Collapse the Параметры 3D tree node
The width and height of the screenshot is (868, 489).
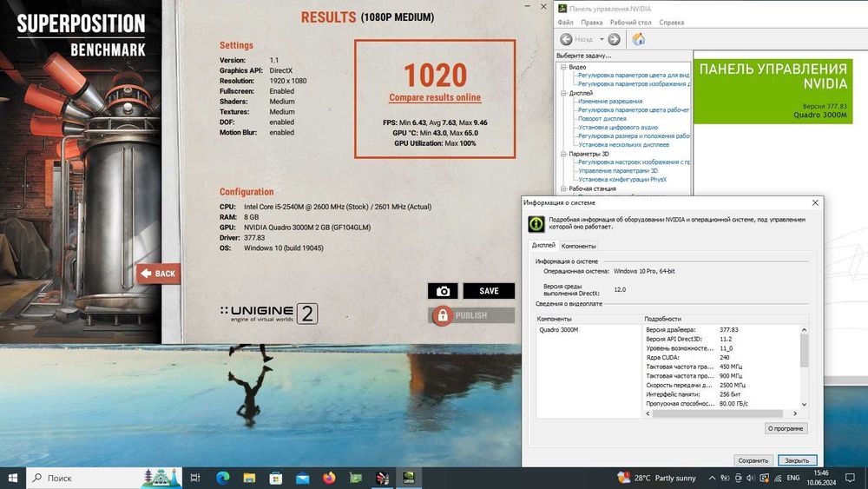563,154
